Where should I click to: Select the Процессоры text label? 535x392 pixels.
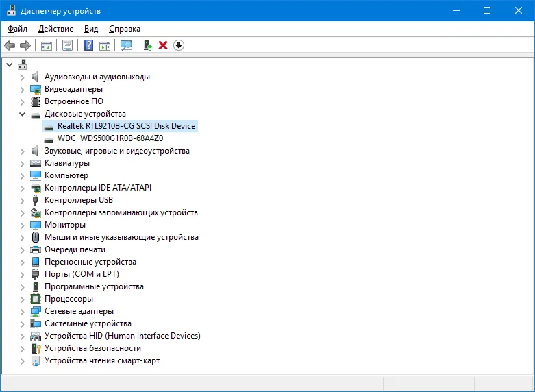69,299
